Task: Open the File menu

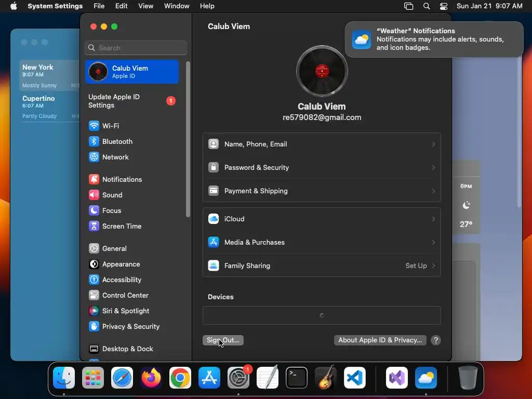Action: point(99,6)
